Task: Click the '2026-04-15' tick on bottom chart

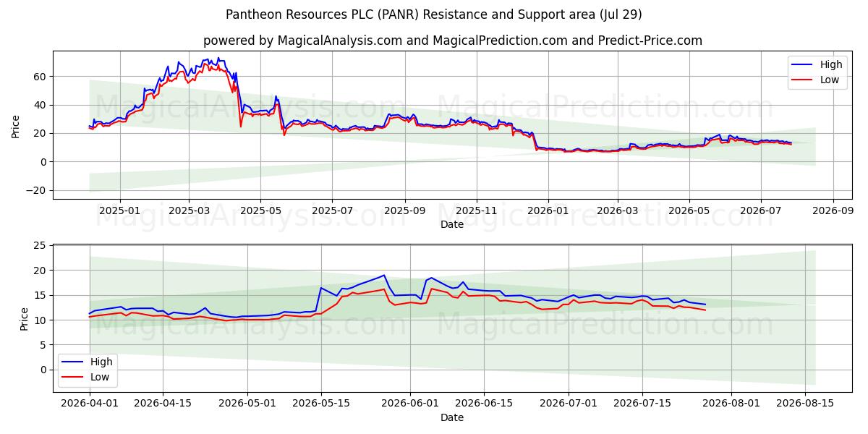Action: coord(163,403)
